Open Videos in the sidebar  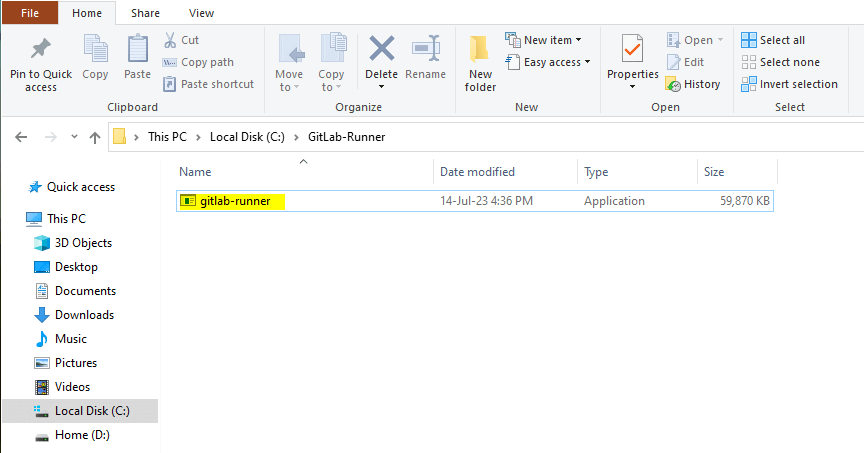(62, 387)
